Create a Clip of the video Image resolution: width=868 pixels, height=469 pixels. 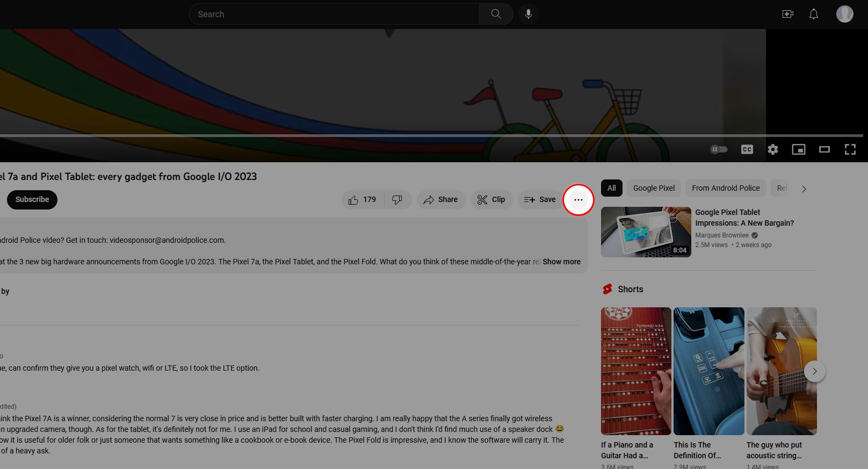491,200
